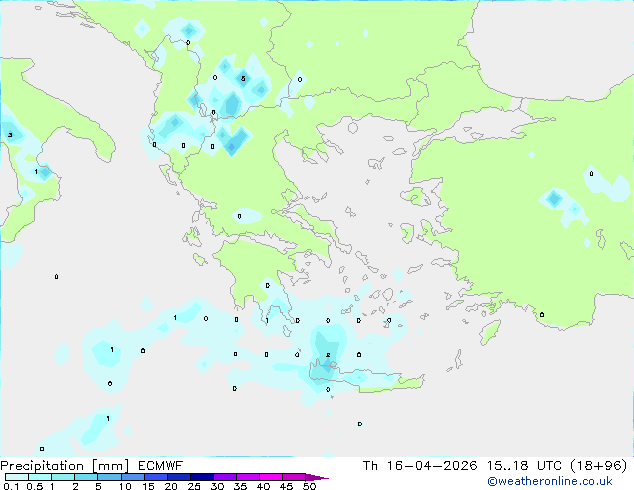This screenshot has height=490, width=634.
Task: Pick the 10–15 mm blue legend swatch
Action: click(132, 477)
